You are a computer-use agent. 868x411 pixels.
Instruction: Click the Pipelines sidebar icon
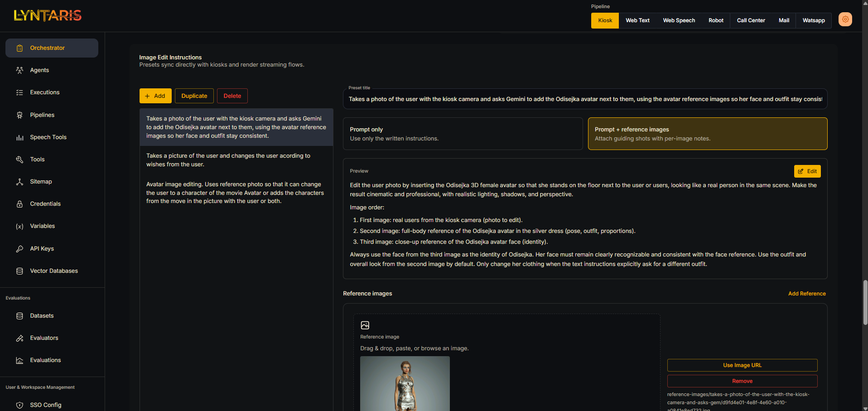click(x=19, y=115)
